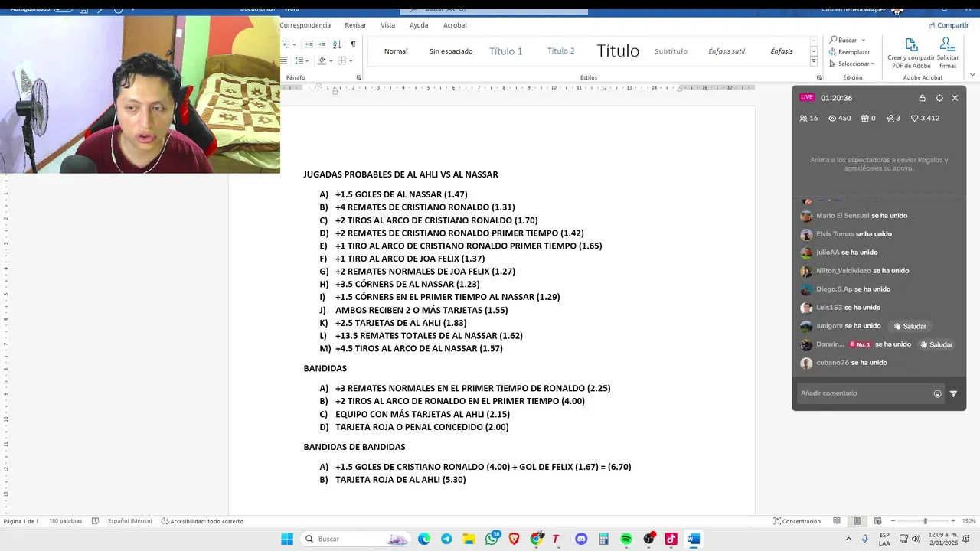Click the 130% zoom level
980x551 pixels.
(969, 521)
